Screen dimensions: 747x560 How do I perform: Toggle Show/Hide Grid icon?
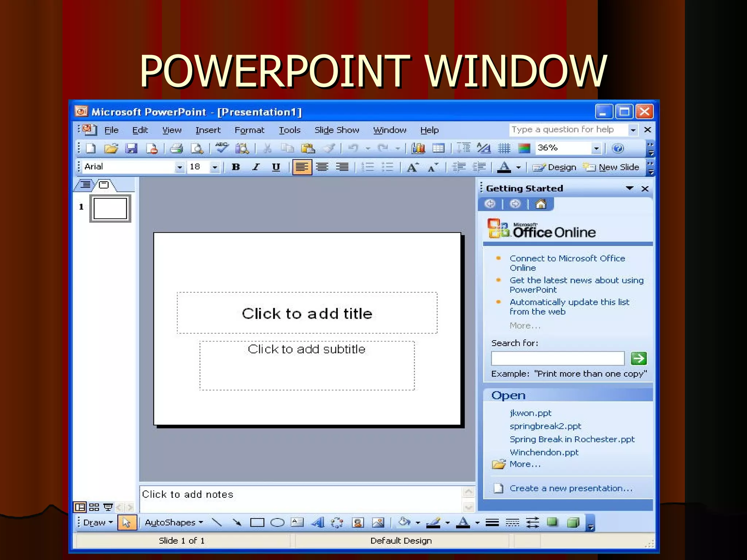click(504, 148)
